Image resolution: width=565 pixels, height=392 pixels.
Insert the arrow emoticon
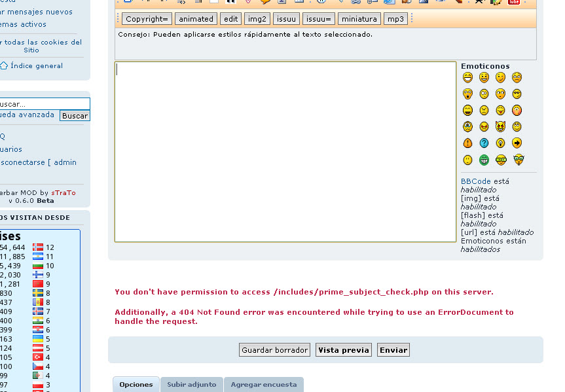[x=517, y=143]
